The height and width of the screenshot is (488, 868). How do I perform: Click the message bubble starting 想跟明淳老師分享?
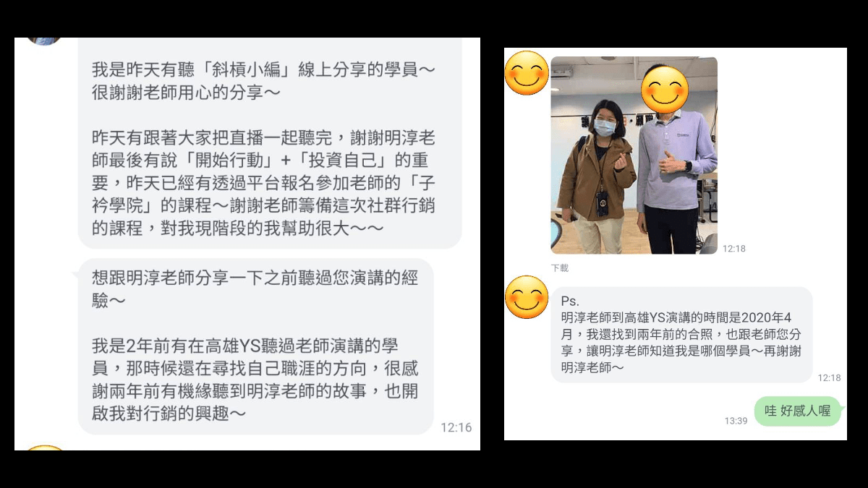(x=256, y=346)
